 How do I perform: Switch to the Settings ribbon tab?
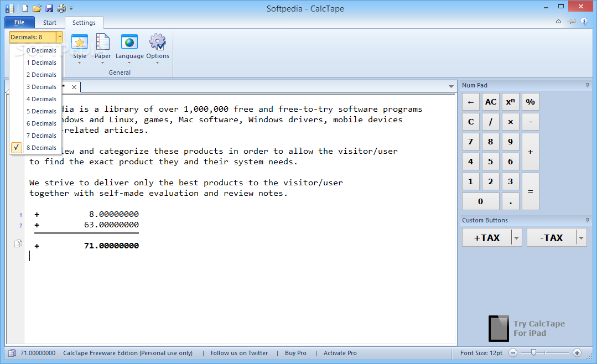[x=84, y=23]
